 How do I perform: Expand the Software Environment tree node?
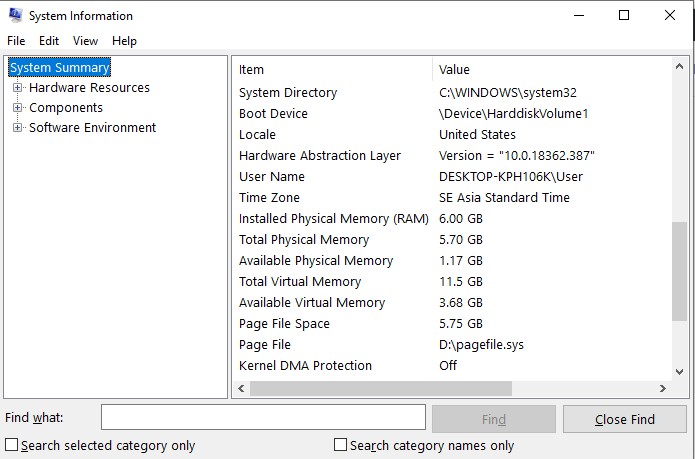(17, 128)
